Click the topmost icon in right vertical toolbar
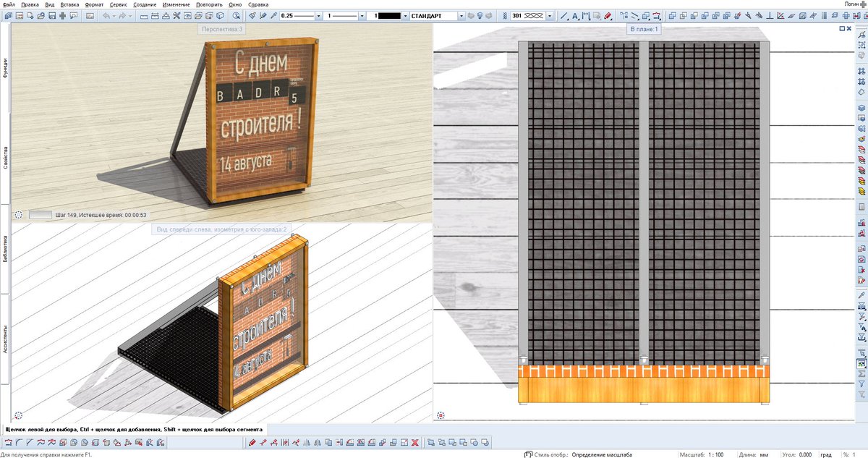This screenshot has width=868, height=458. tap(861, 34)
